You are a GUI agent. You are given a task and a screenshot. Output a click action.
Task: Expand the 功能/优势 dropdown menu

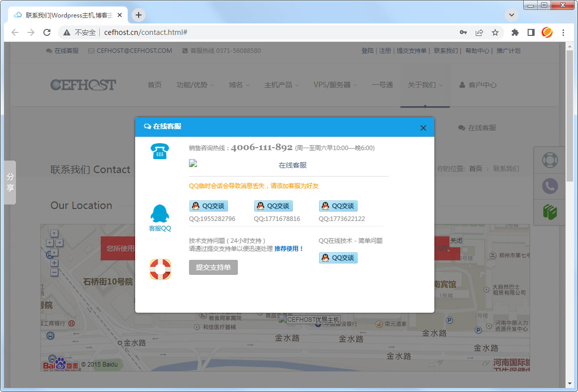195,85
